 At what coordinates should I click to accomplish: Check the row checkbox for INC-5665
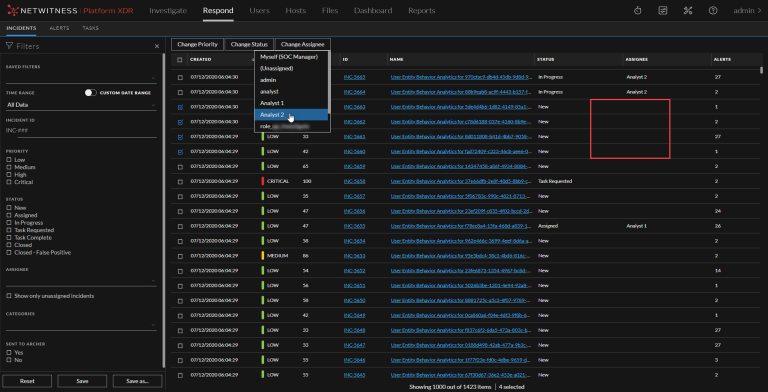[x=180, y=77]
